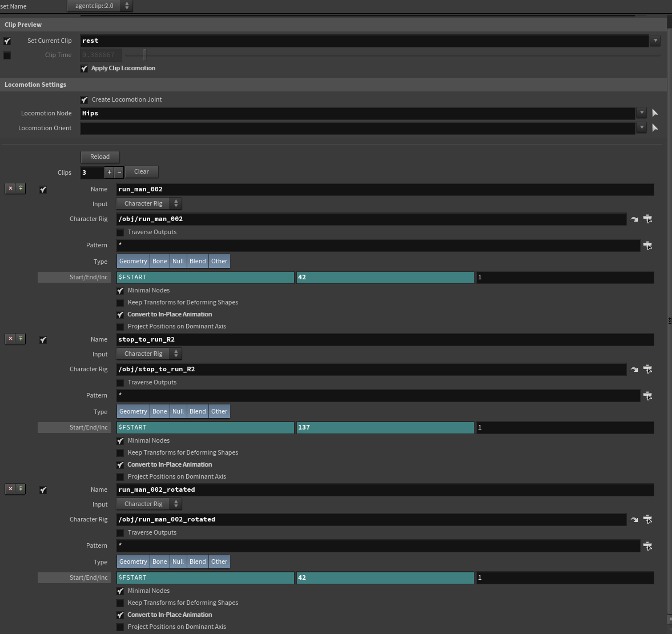Screen dimensions: 672x634
Task: Click Start/End/Inc label for stop_to_run_R2
Action: click(74, 427)
